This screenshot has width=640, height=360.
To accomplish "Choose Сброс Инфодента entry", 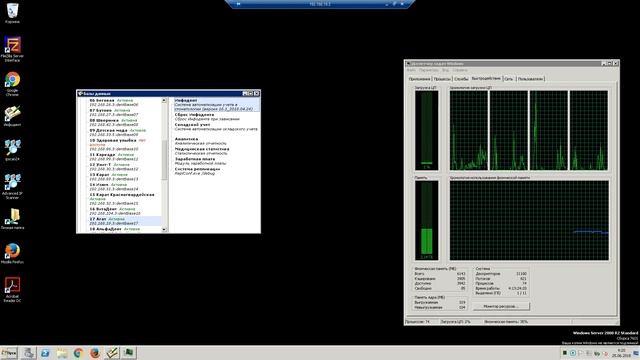I will pyautogui.click(x=216, y=117).
